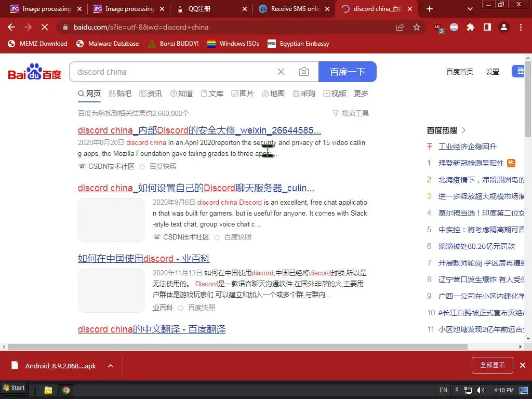The height and width of the screenshot is (399, 532).
Task: Open Chrome from the taskbar
Action: point(66,390)
